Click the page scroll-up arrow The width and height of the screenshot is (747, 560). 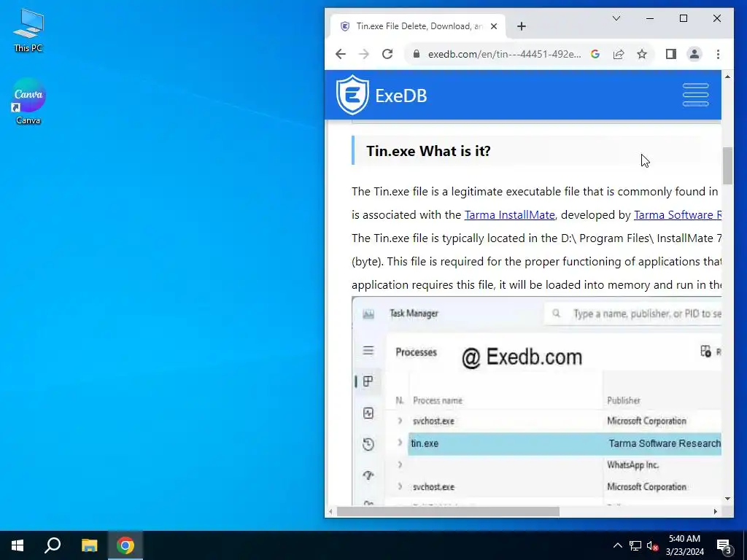point(727,76)
